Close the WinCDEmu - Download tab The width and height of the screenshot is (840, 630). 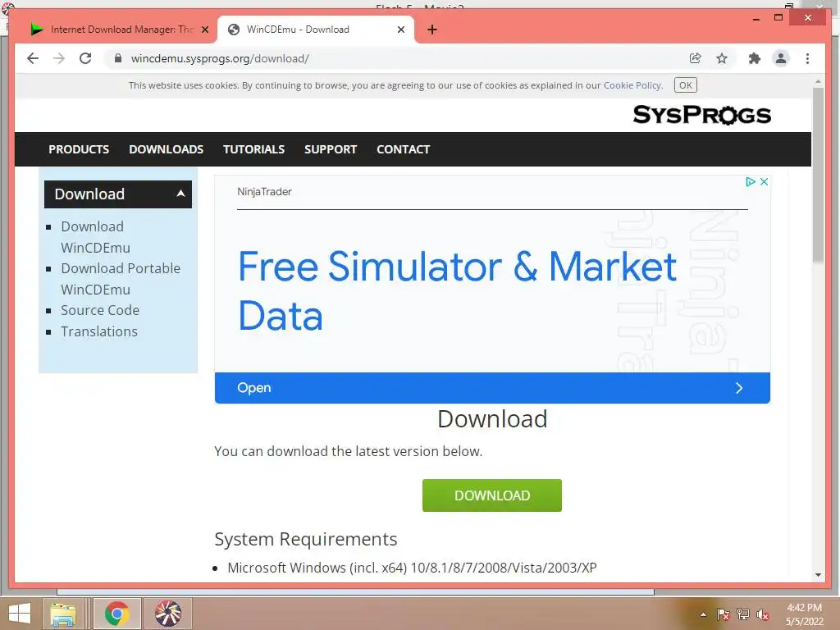click(x=400, y=30)
